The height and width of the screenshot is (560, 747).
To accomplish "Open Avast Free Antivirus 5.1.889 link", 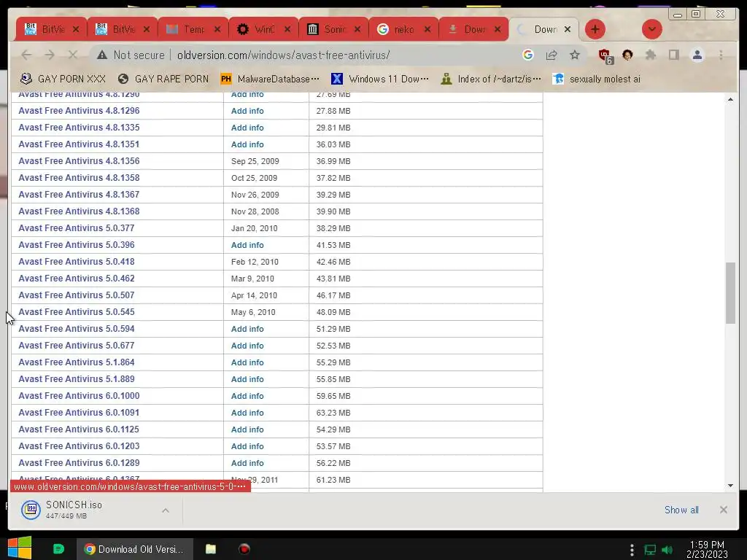I will 76,379.
